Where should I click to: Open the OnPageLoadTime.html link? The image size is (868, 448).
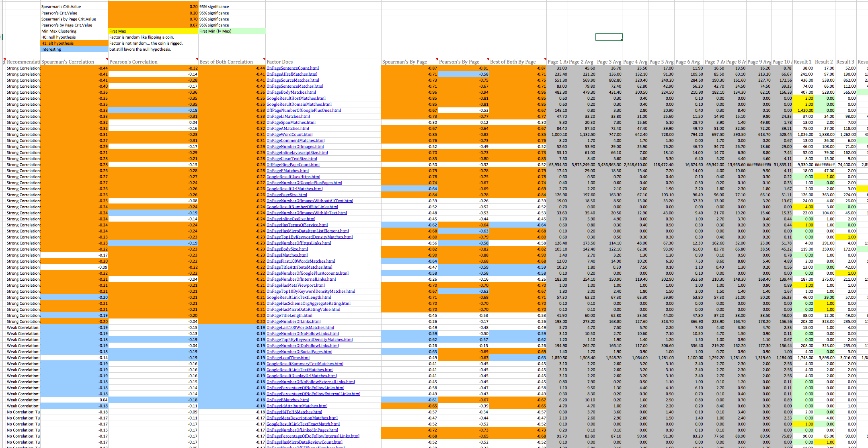tap(288, 358)
